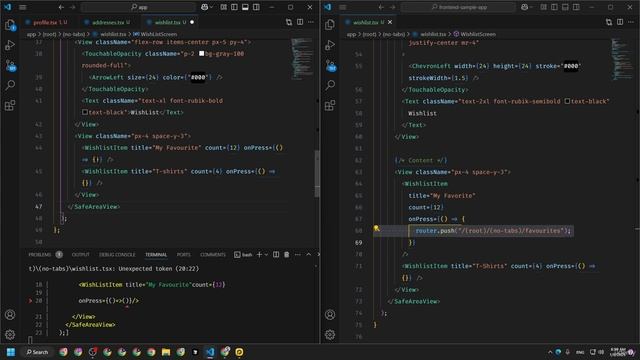Open more actions in left editor toolbar
640x360 pixels.
(311, 22)
